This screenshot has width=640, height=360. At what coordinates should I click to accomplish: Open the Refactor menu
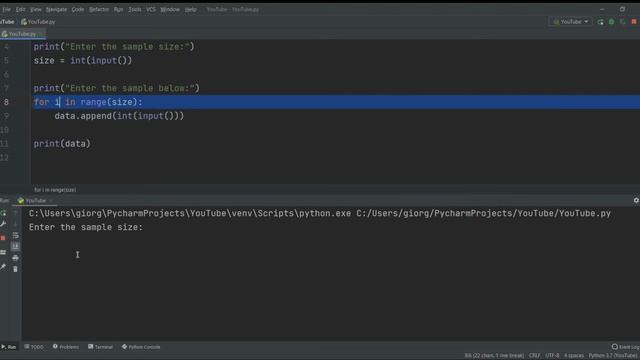tap(99, 9)
